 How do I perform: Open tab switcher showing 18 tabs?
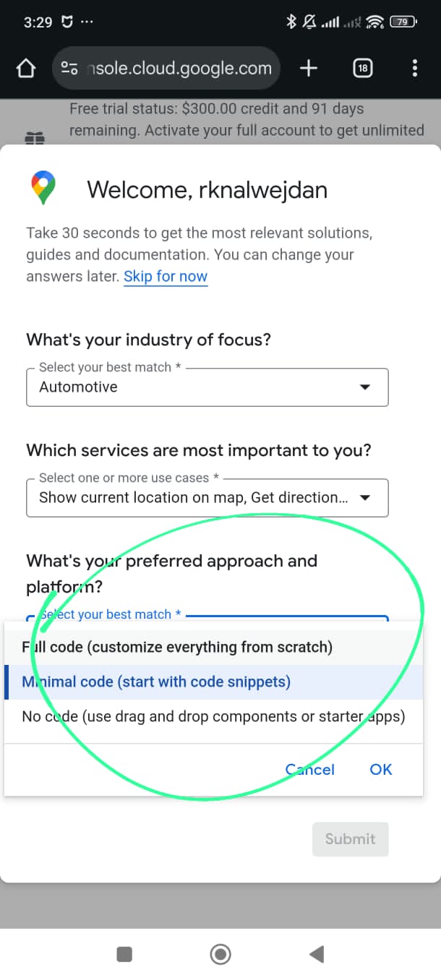pos(362,69)
